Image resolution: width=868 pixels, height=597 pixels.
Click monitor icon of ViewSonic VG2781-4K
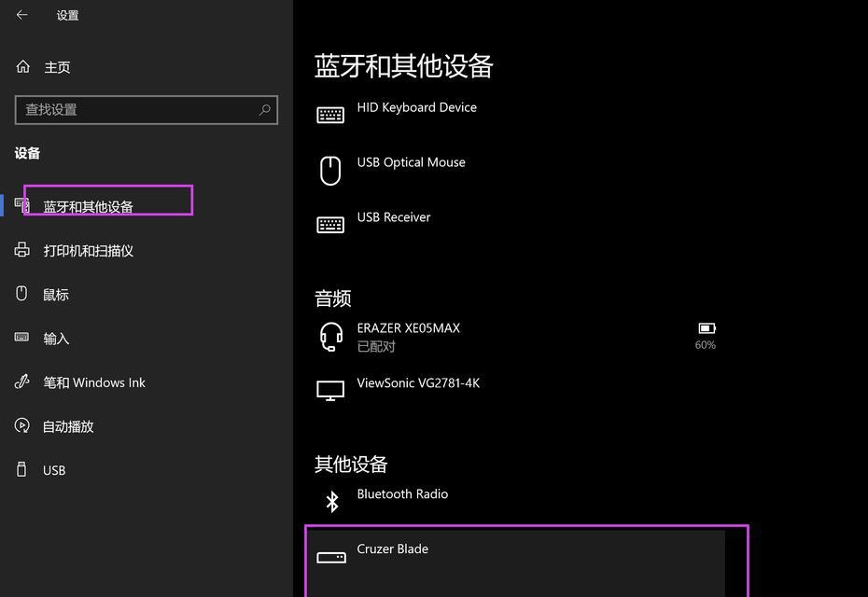[x=330, y=390]
